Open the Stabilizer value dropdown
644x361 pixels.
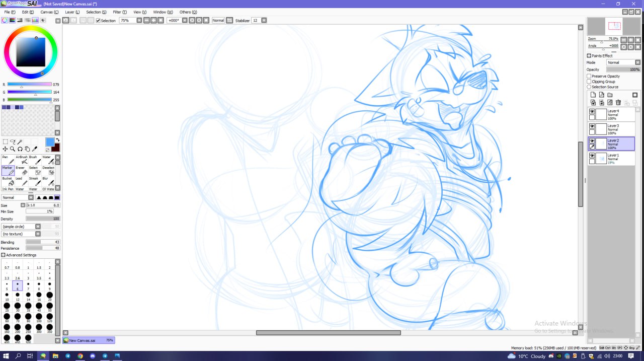point(264,21)
